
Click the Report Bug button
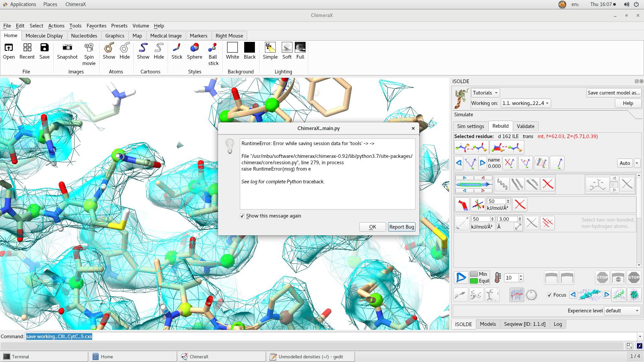tap(401, 227)
